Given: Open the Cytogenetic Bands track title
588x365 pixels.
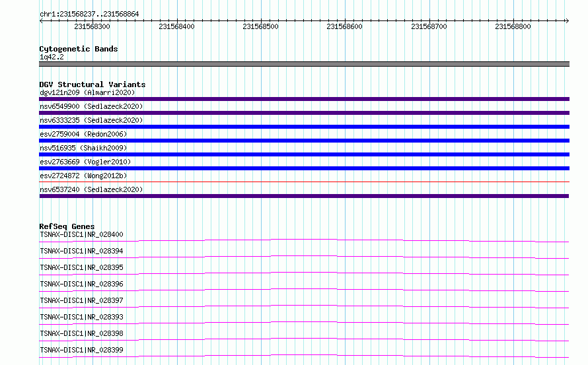Looking at the screenshot, I should tap(79, 49).
